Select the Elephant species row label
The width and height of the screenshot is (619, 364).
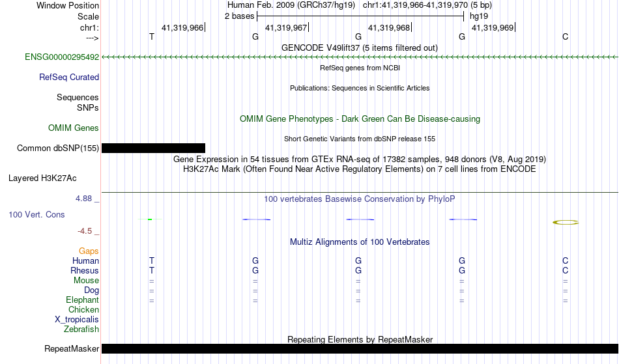[83, 300]
